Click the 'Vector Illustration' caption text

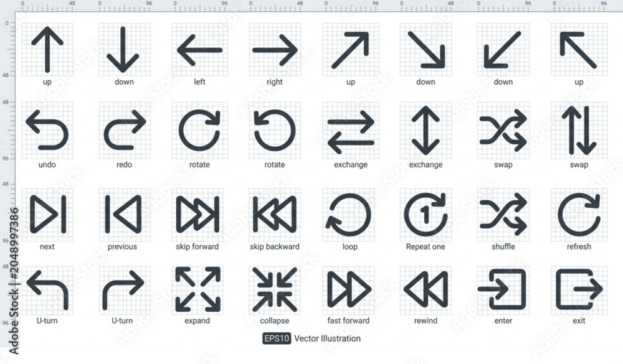328,338
